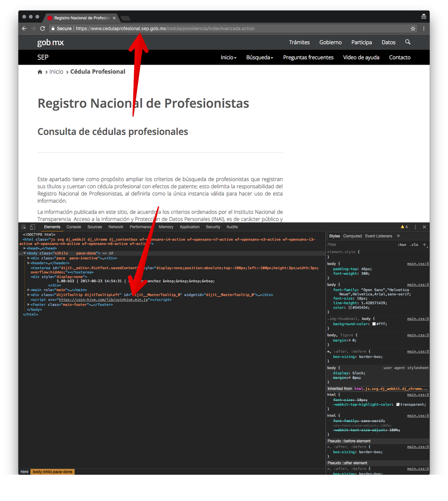
Task: Open the Video de ayuda link
Action: click(361, 58)
